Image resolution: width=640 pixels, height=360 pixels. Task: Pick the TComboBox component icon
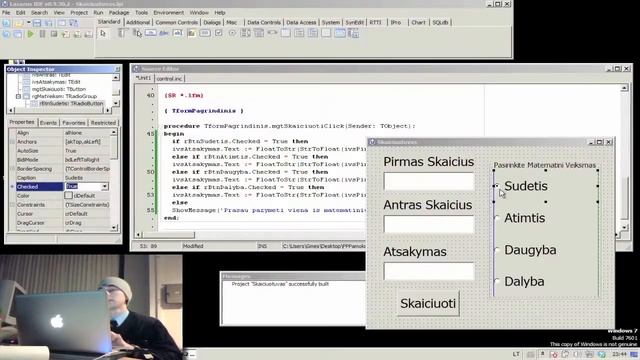click(259, 33)
